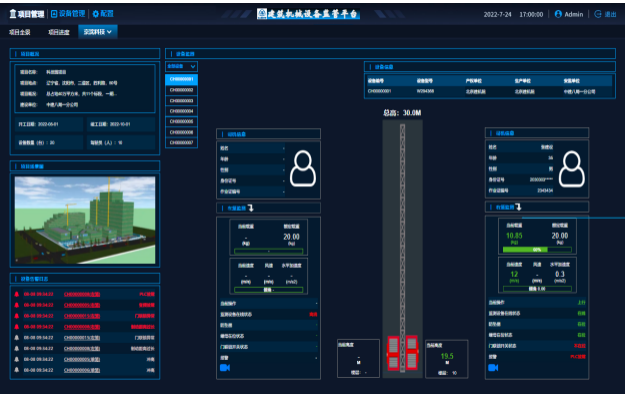This screenshot has width=625, height=394.
Task: Expand the 奕筑科技 tab dropdown chevron
Action: 109,32
